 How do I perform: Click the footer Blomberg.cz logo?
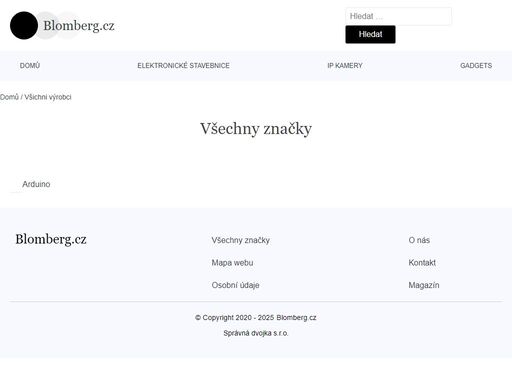(51, 239)
